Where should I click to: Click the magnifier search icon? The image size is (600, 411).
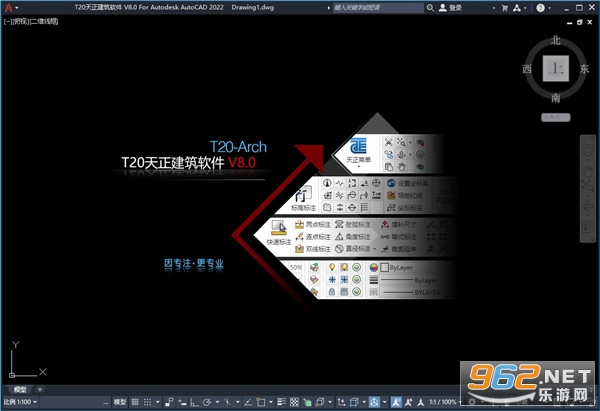(430, 8)
